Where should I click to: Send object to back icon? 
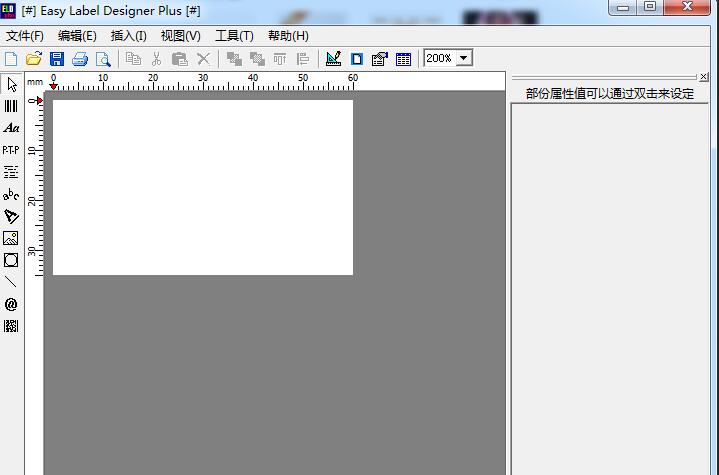tap(257, 59)
